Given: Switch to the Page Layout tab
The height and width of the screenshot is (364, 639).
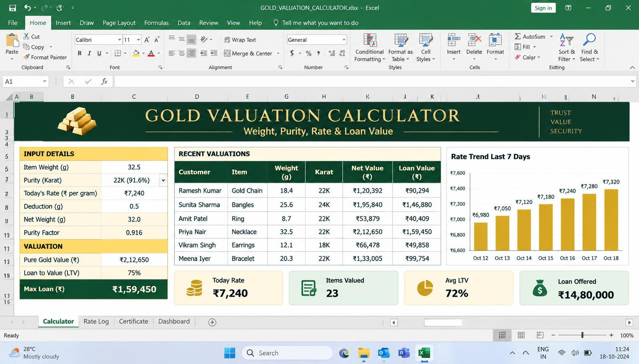Looking at the screenshot, I should (x=119, y=23).
